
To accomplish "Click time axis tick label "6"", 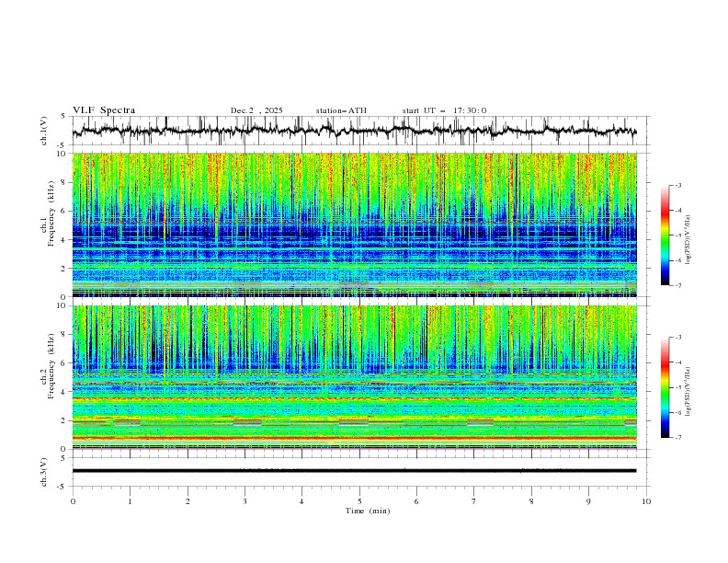I will pos(416,501).
